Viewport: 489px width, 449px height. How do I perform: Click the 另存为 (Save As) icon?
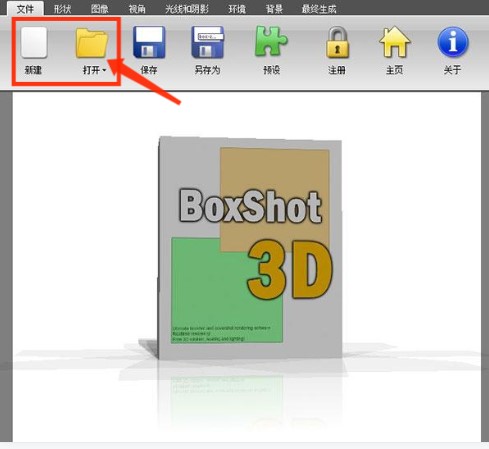tap(207, 43)
